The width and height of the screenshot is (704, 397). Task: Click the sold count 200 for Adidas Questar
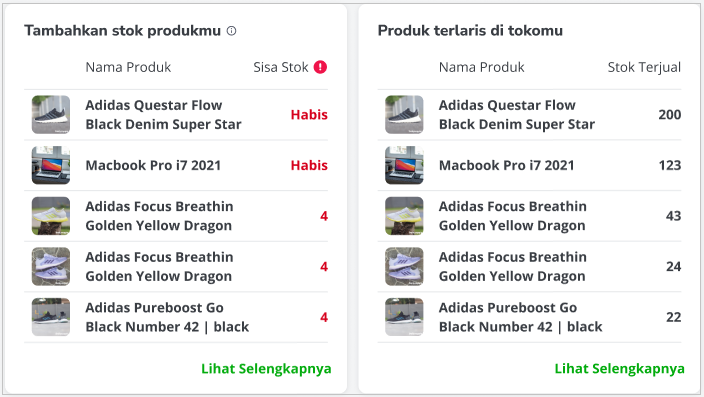670,115
